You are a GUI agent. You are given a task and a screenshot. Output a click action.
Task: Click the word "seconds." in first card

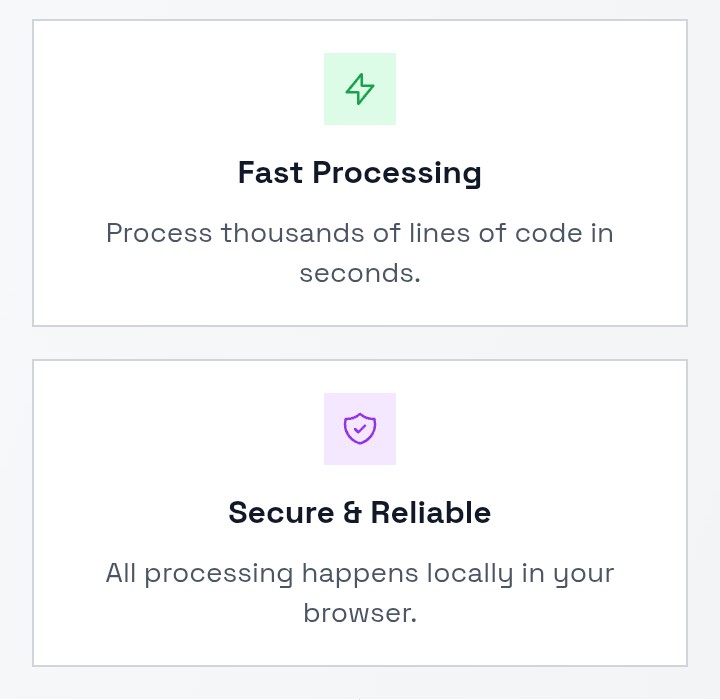click(360, 273)
